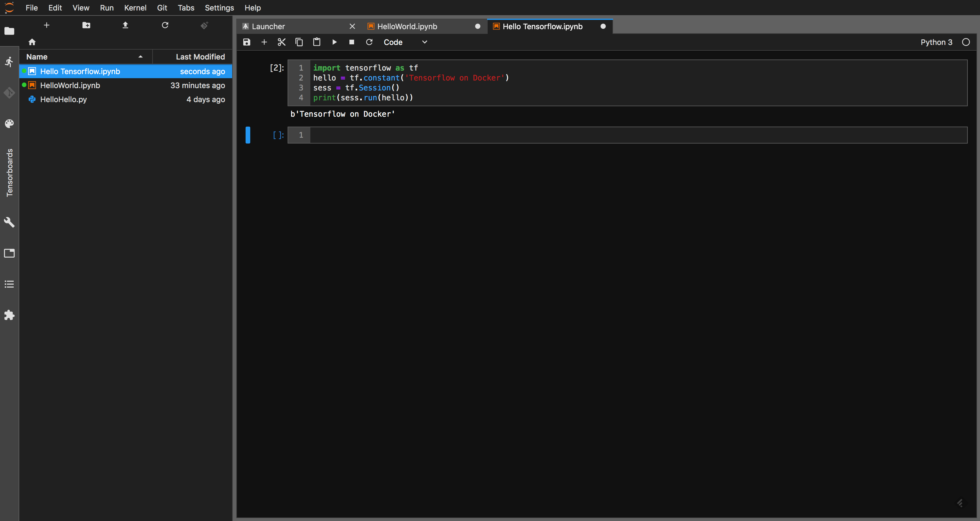Open the File menu
This screenshot has height=521, width=980.
coord(32,8)
